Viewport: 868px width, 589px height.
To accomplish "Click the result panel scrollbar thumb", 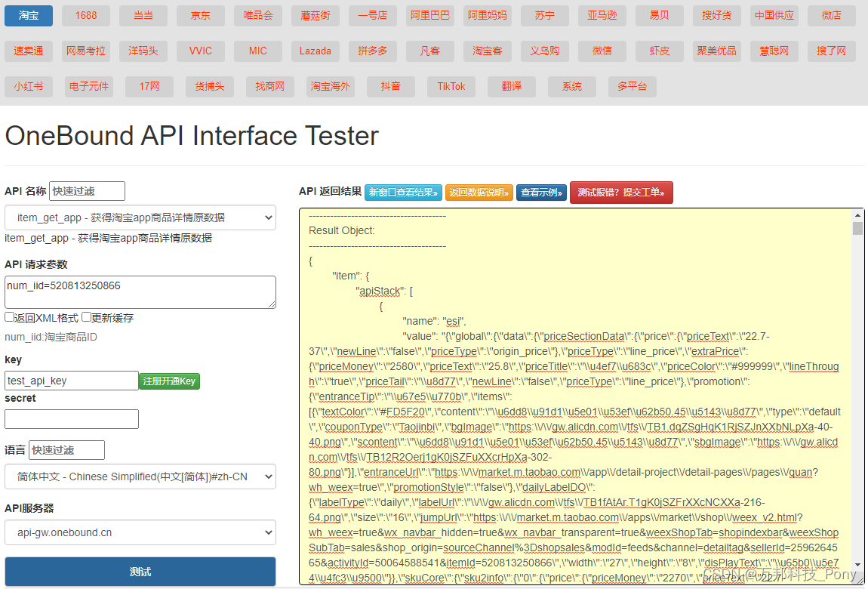I will (857, 228).
